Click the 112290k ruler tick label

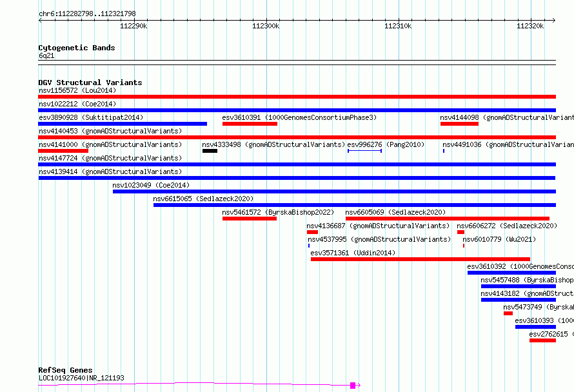pyautogui.click(x=134, y=26)
